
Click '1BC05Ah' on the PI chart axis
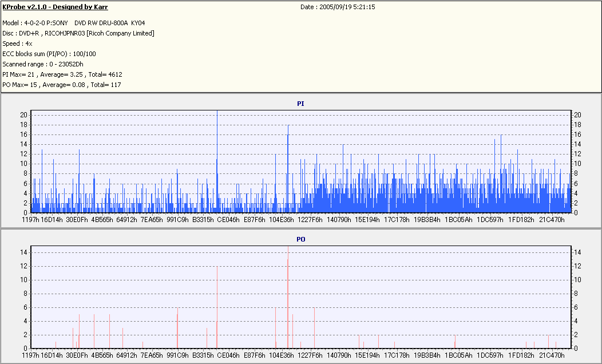pos(458,220)
